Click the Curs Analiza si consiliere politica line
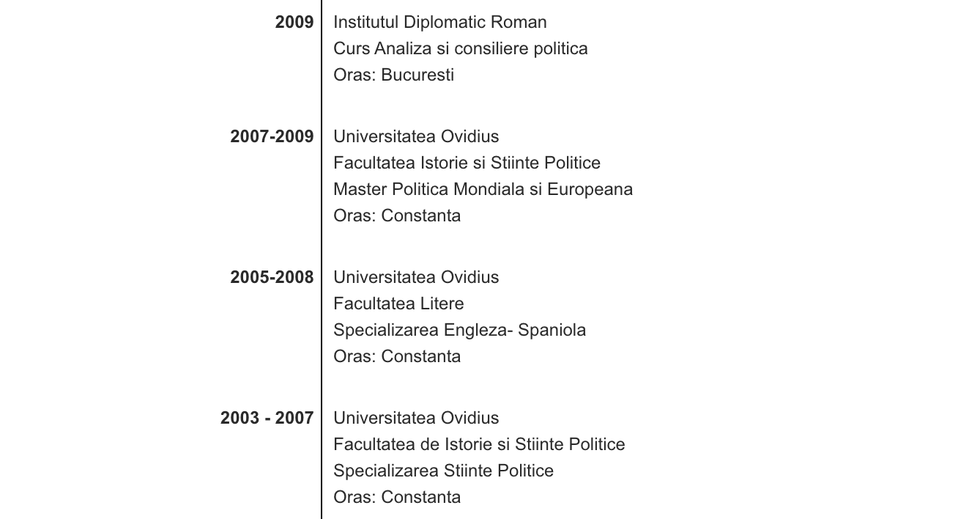This screenshot has height=519, width=980. pyautogui.click(x=461, y=48)
